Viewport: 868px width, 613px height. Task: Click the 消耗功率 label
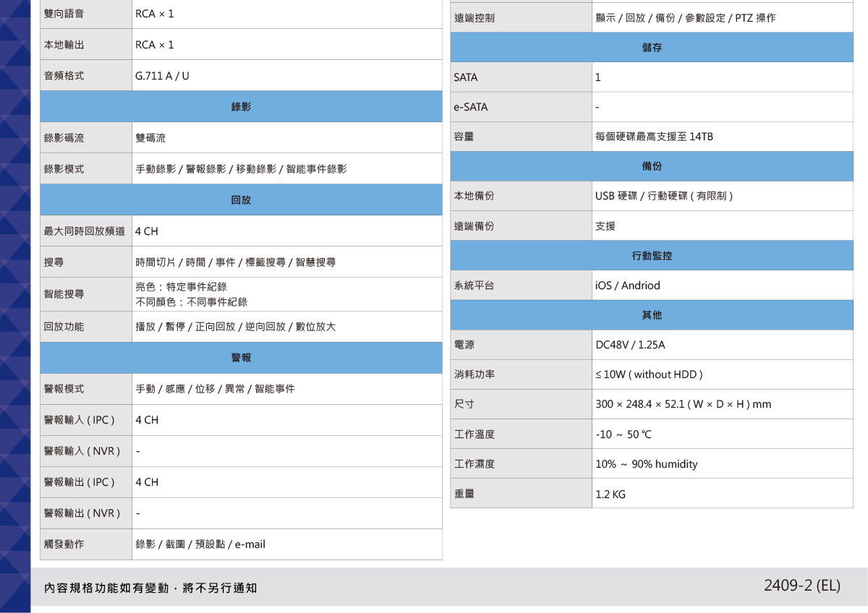475,374
